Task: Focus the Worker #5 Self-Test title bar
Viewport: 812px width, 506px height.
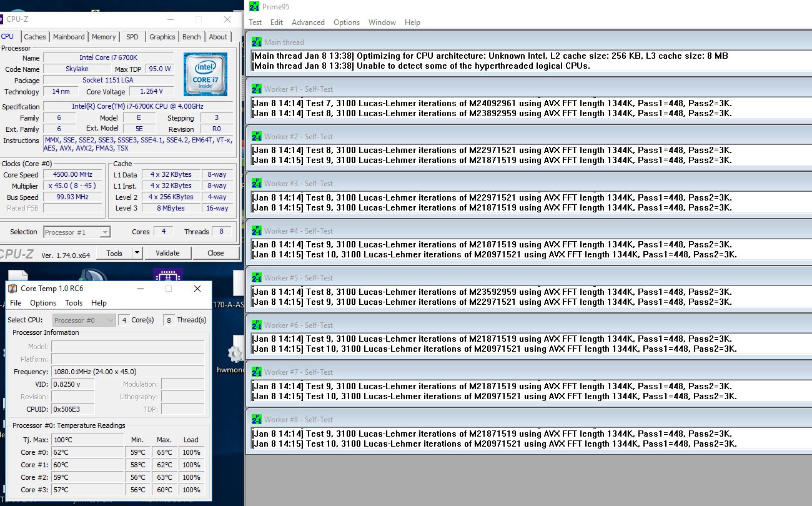Action: pyautogui.click(x=528, y=277)
